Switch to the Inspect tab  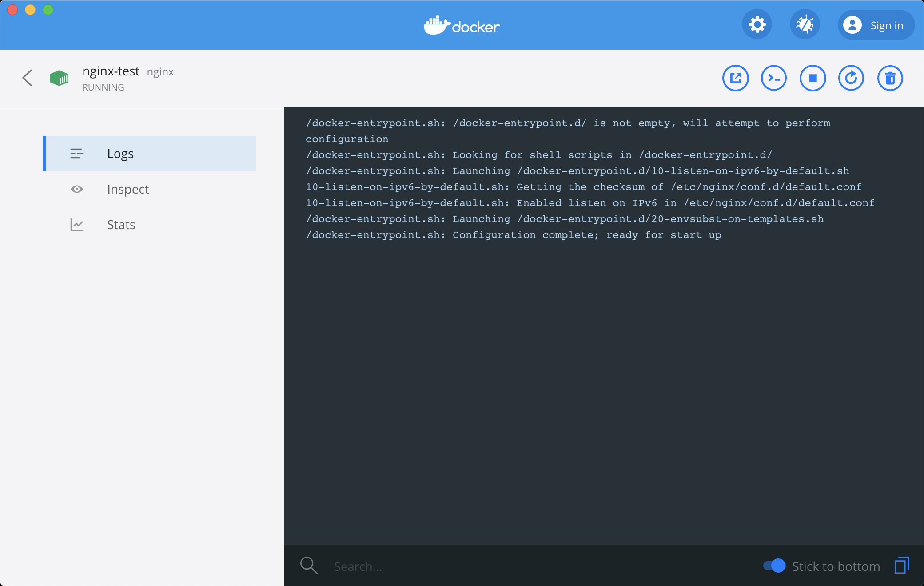(128, 189)
